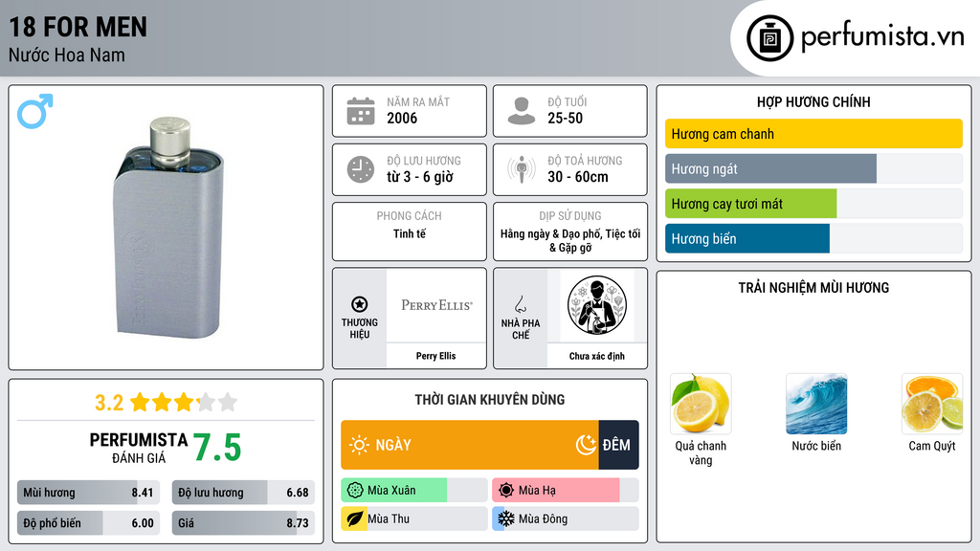Click the Perry Ellis brand logo
The image size is (980, 551).
(x=436, y=305)
